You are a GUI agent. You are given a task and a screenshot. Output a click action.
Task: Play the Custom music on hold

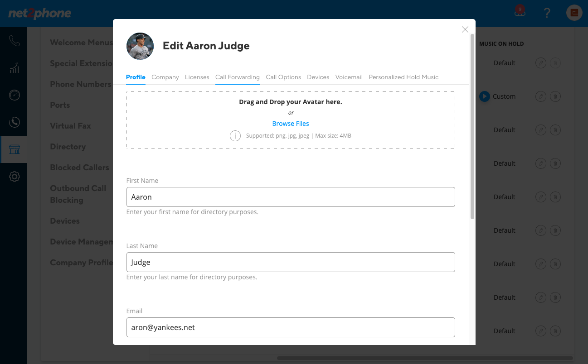coord(485,96)
